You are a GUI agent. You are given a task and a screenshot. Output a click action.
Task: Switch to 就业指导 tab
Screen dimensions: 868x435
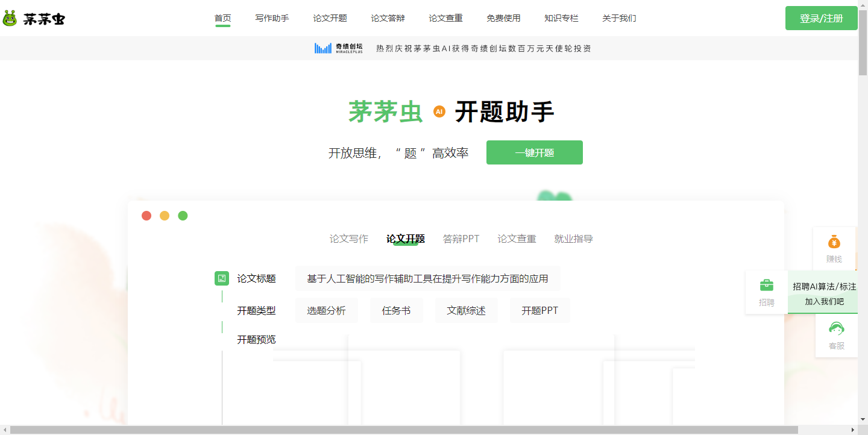coord(573,239)
